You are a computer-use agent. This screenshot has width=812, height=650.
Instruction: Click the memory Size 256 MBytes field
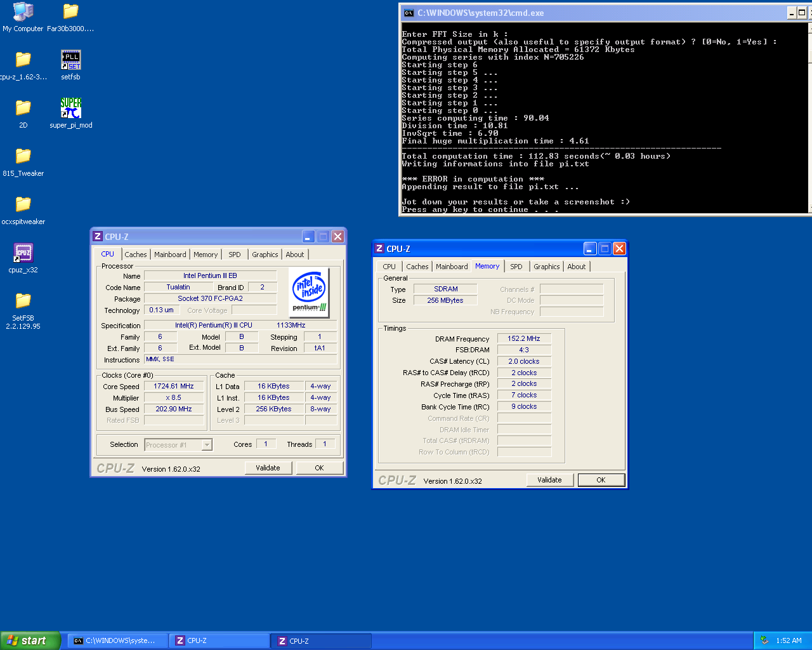coord(445,300)
